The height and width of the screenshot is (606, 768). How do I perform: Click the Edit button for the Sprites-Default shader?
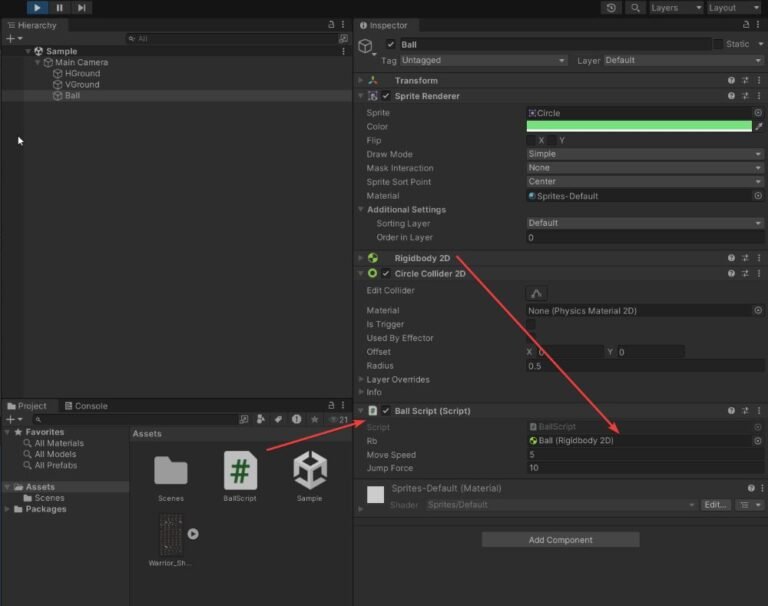coord(715,505)
